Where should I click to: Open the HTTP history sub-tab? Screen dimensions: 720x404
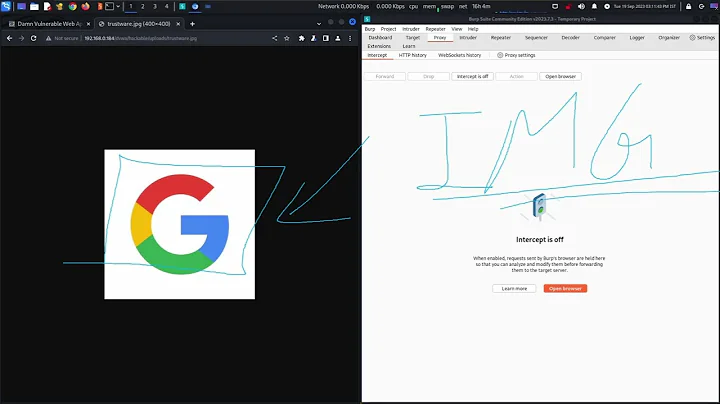(x=412, y=55)
